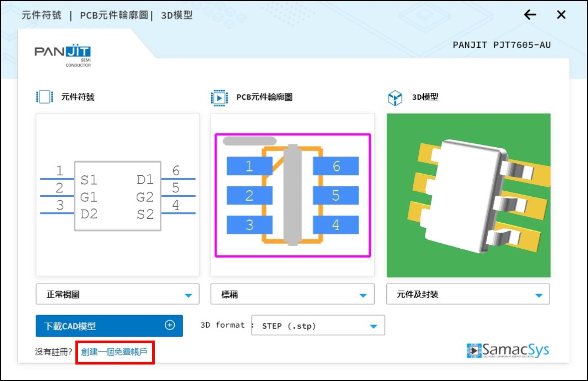Open the 元件符號 tab

[41, 15]
